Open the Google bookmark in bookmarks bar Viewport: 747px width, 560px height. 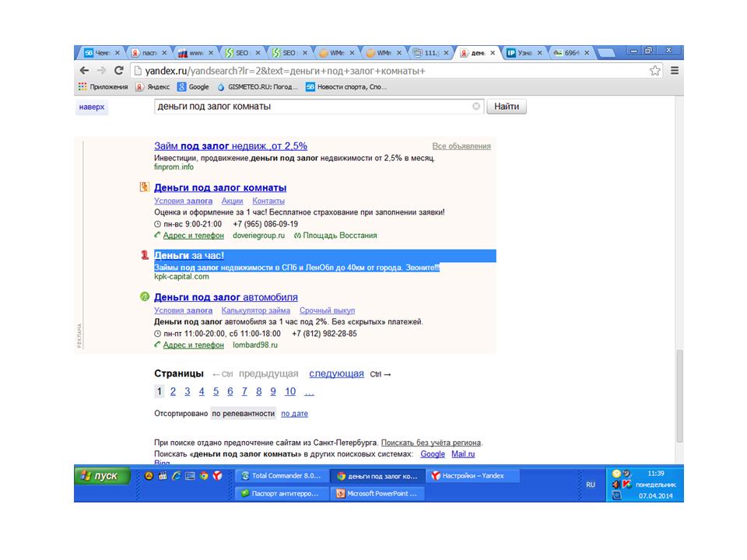[x=194, y=86]
